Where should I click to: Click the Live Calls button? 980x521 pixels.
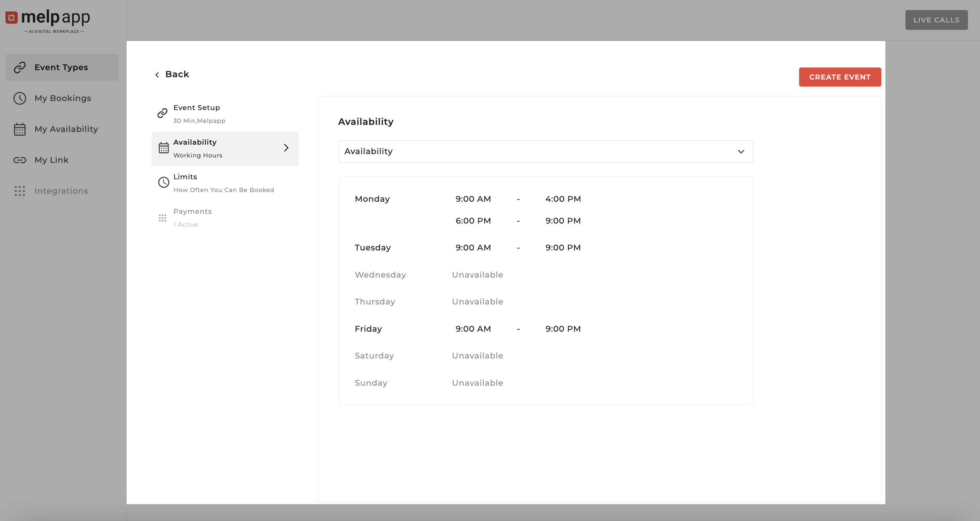pyautogui.click(x=936, y=20)
